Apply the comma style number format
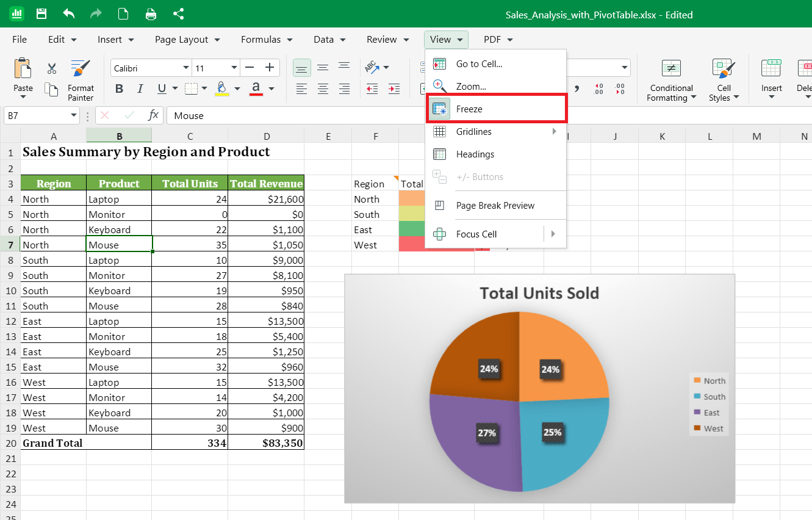 577,89
